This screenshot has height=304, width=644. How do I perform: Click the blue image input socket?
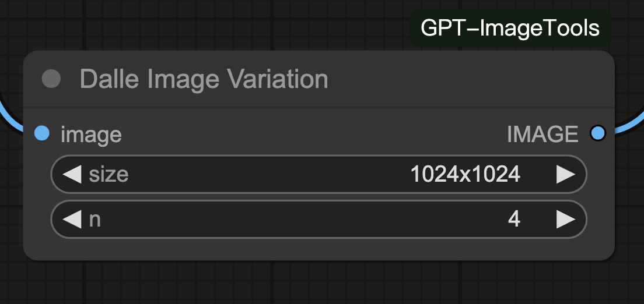42,133
